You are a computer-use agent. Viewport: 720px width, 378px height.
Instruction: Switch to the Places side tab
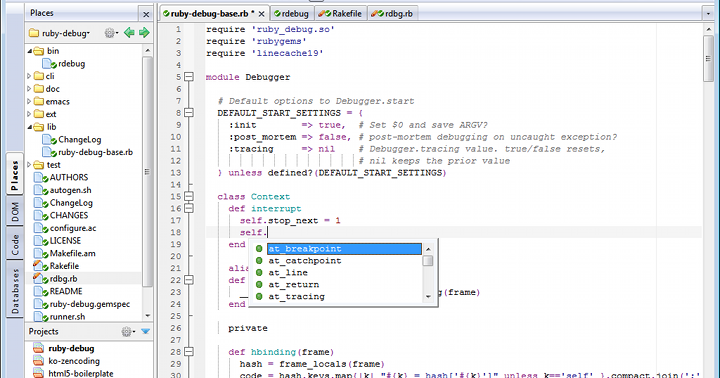click(15, 175)
